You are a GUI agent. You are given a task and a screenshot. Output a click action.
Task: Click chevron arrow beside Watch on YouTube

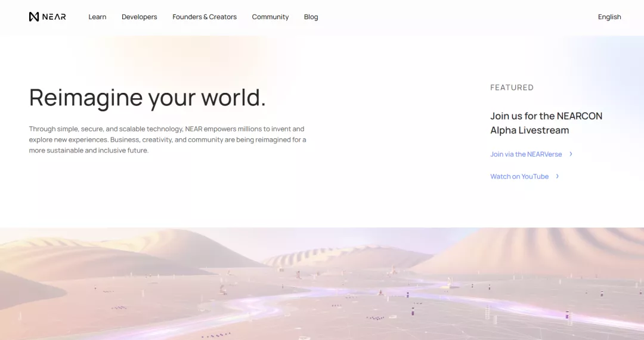558,176
